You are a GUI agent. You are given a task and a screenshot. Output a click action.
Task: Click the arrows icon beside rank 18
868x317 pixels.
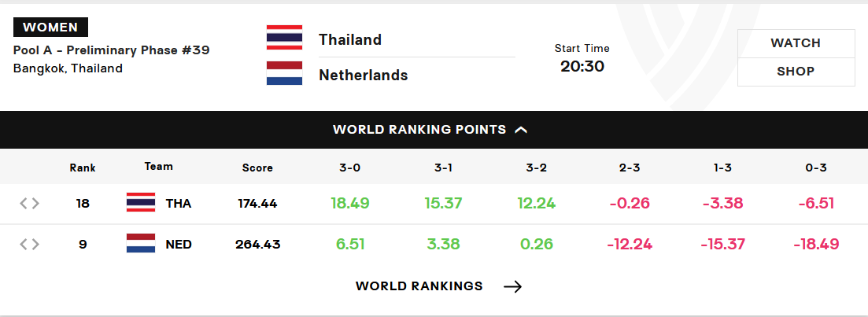coord(30,204)
